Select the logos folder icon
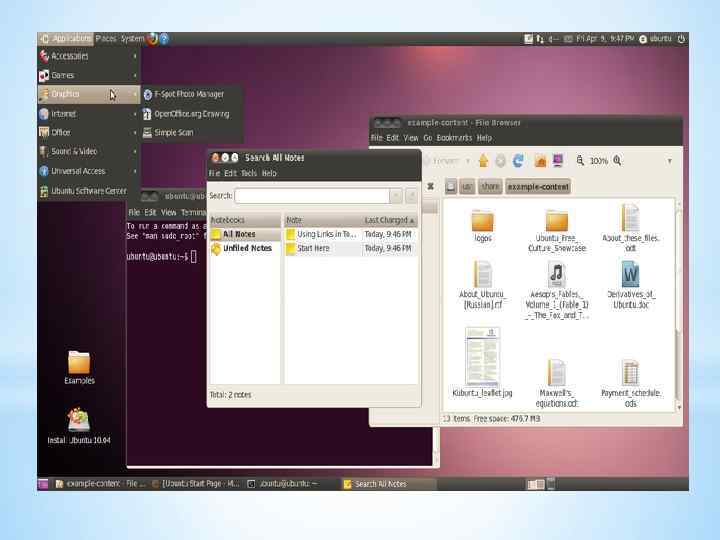The image size is (720, 540). [482, 221]
